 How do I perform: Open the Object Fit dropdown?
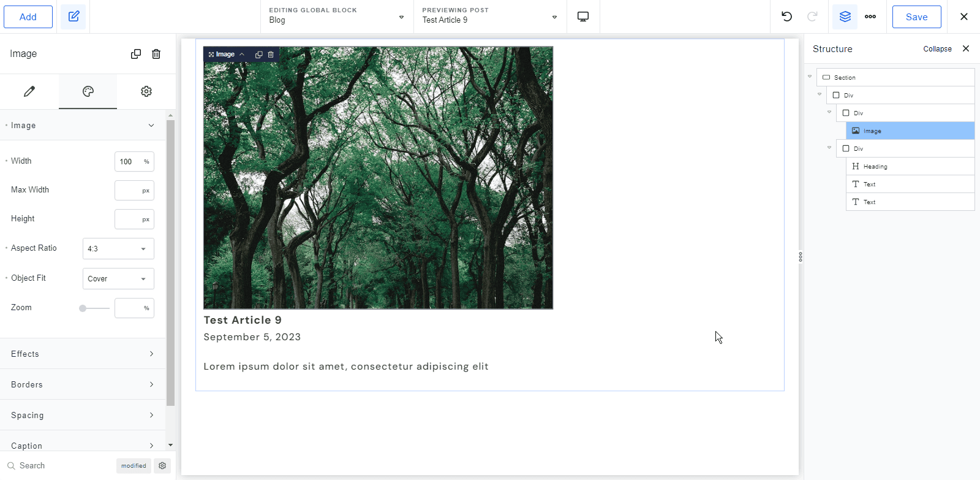point(118,279)
